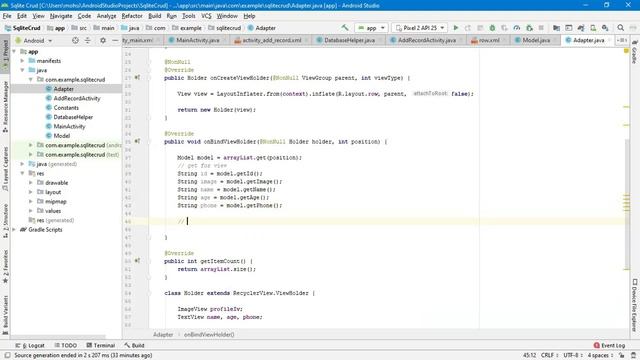Expand the layout folder
Viewport: 640px width, 360px height.
[x=31, y=192]
